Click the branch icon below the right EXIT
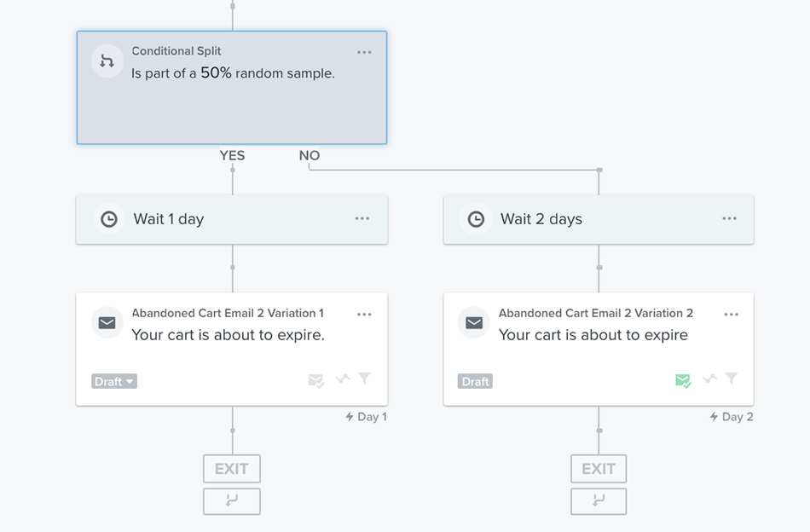This screenshot has width=810, height=532. (598, 501)
